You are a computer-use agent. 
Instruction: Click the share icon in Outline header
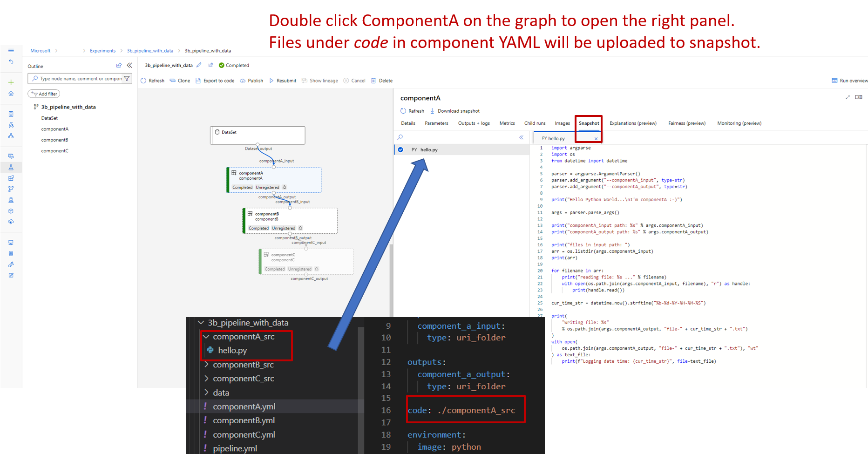tap(119, 66)
